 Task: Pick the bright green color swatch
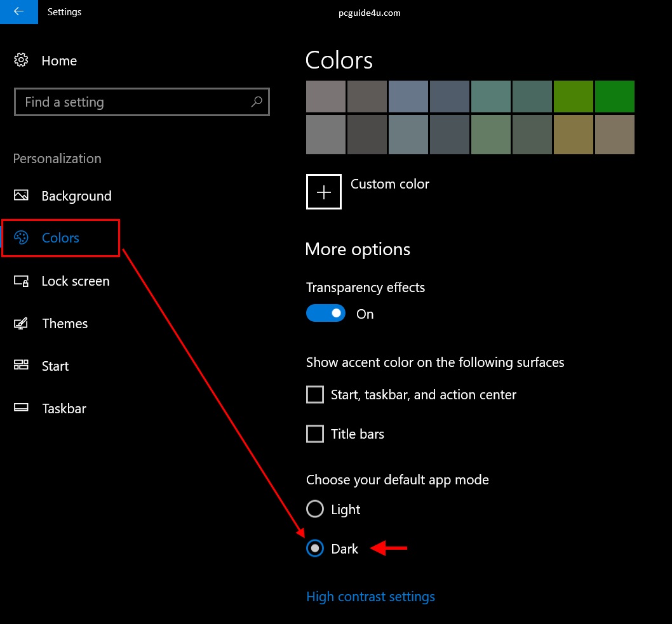614,96
